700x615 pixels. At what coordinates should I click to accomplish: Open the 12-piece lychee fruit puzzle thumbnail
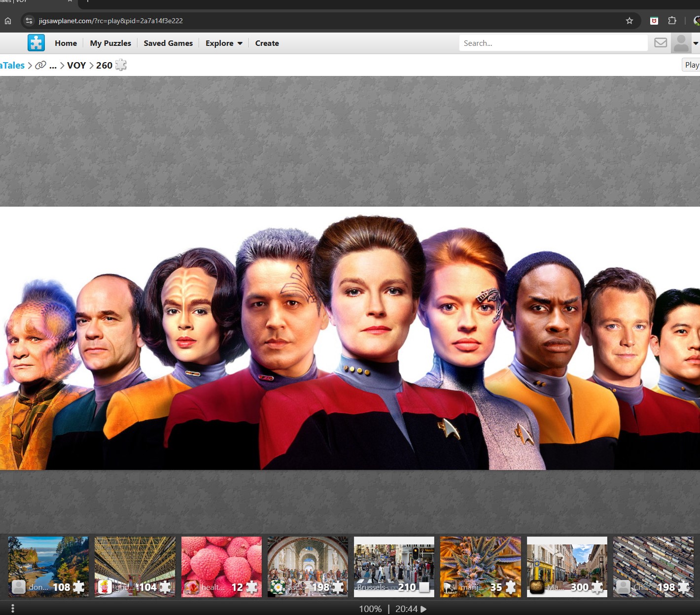[221, 567]
